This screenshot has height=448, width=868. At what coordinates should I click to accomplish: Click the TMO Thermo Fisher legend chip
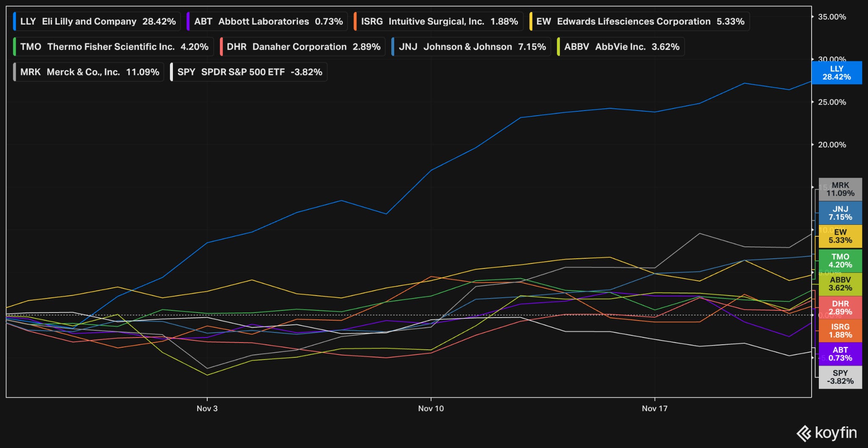click(113, 47)
